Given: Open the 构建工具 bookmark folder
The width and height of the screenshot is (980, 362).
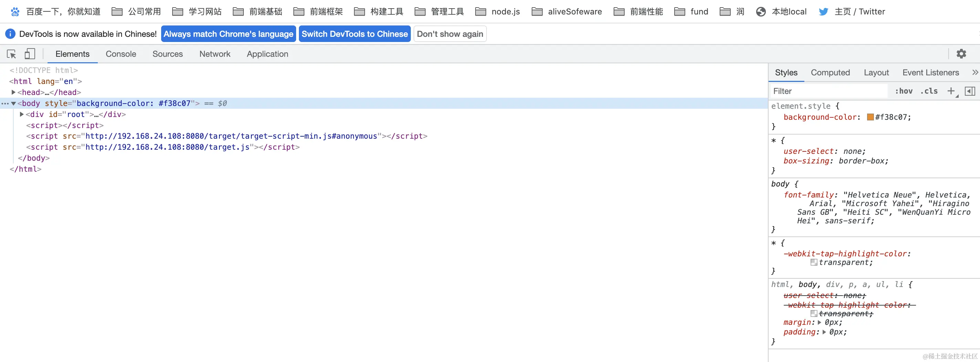Looking at the screenshot, I should tap(378, 11).
